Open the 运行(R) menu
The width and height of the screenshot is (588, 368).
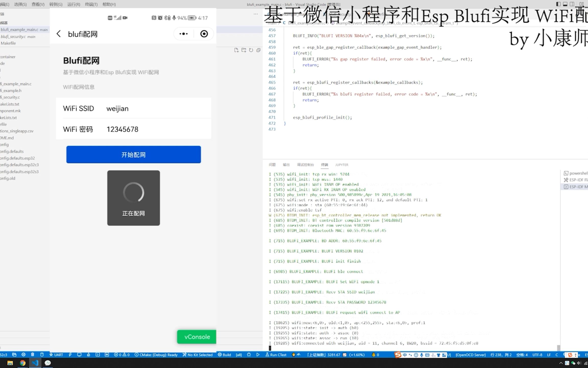[x=74, y=4]
